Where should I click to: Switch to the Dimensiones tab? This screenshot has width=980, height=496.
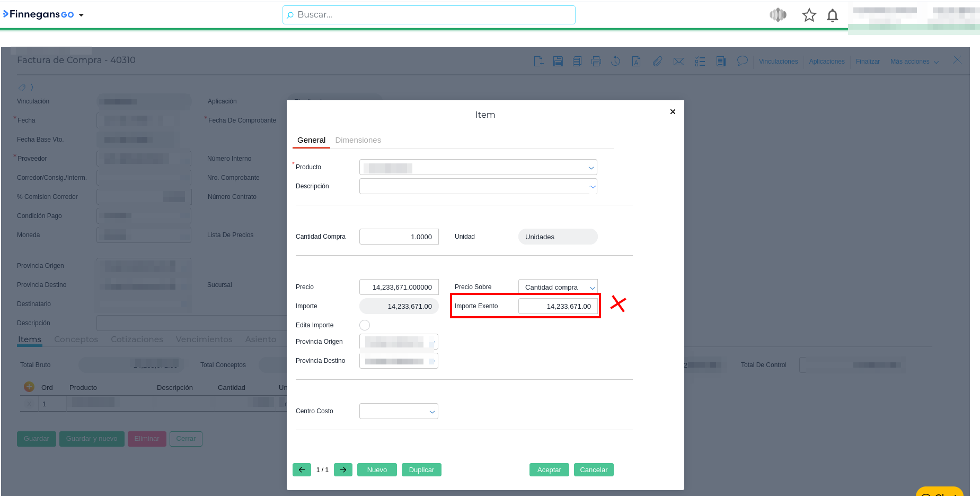(358, 140)
